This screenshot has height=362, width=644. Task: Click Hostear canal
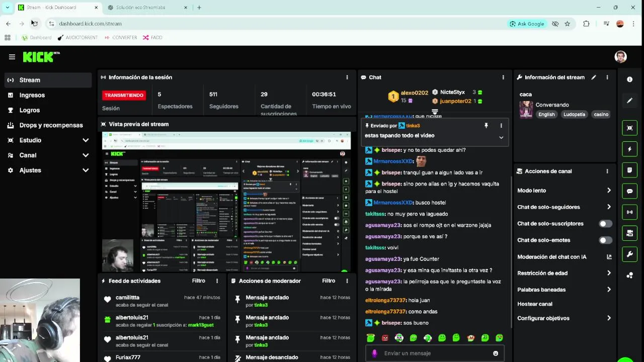(x=535, y=304)
